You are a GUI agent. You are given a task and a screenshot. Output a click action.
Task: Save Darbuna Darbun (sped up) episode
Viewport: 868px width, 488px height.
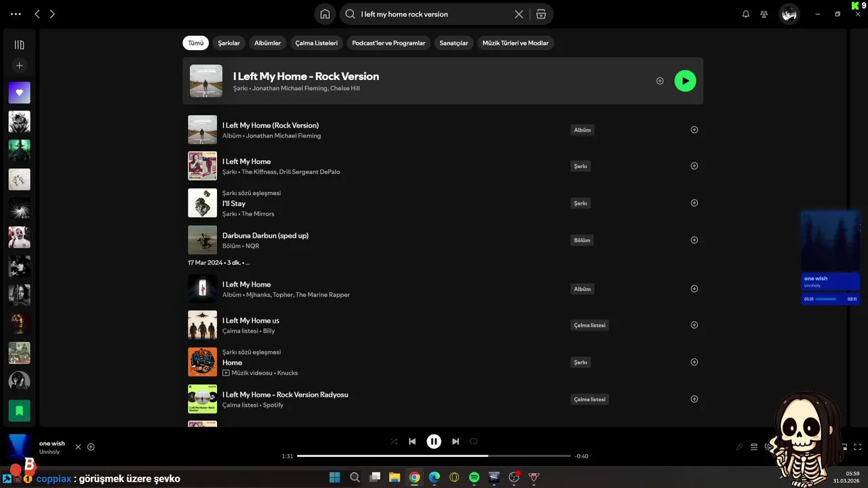[x=694, y=239]
